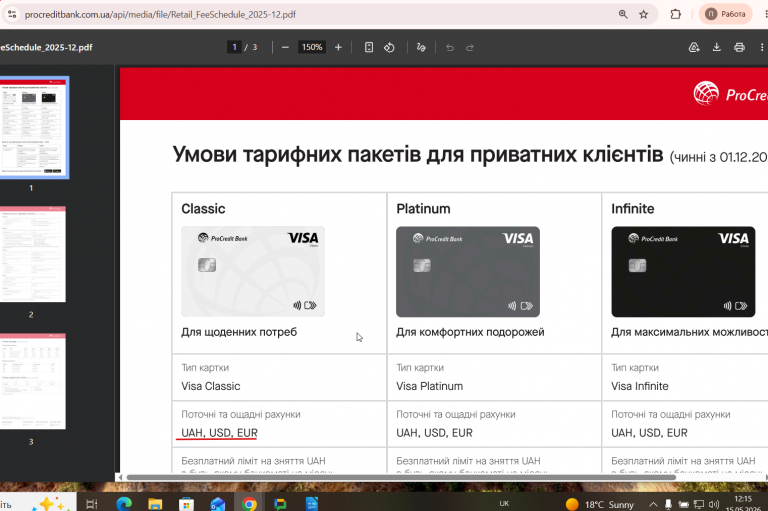Screen dimensions: 768x511
Task: Expand the hidden system tray icons chevron
Action: pyautogui.click(x=653, y=504)
